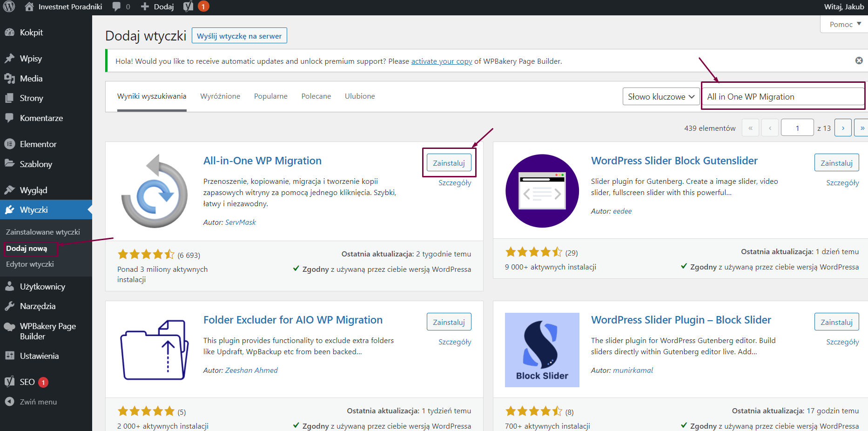Click the All-in-One WP Migration plugin icon
This screenshot has width=868, height=431.
[154, 191]
